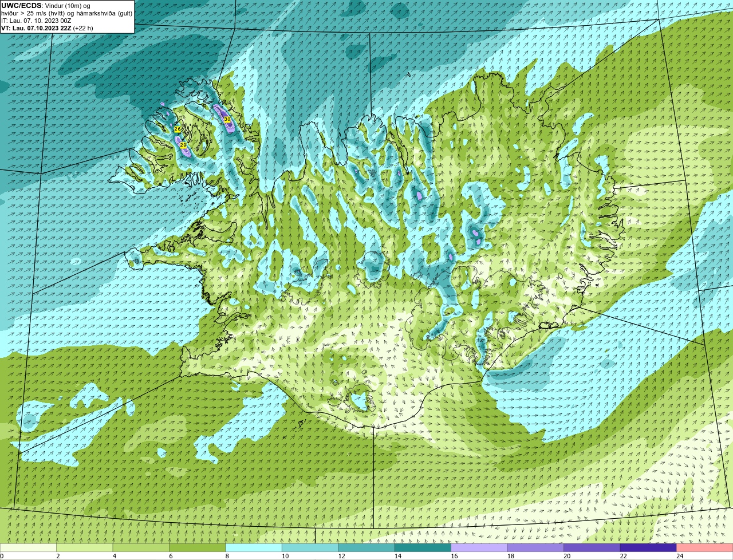
Task: Click the legend scale number "0"
Action: [x=2, y=556]
